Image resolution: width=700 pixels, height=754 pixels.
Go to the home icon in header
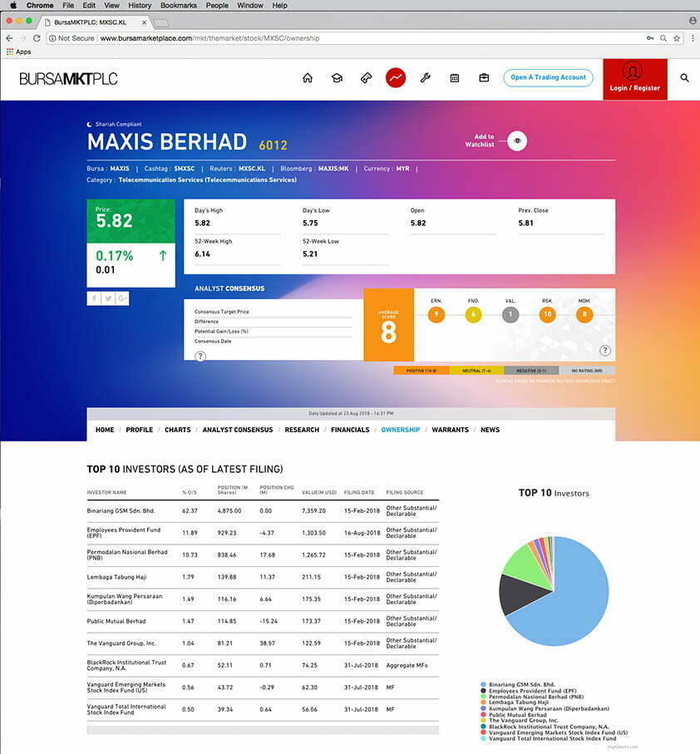click(308, 78)
